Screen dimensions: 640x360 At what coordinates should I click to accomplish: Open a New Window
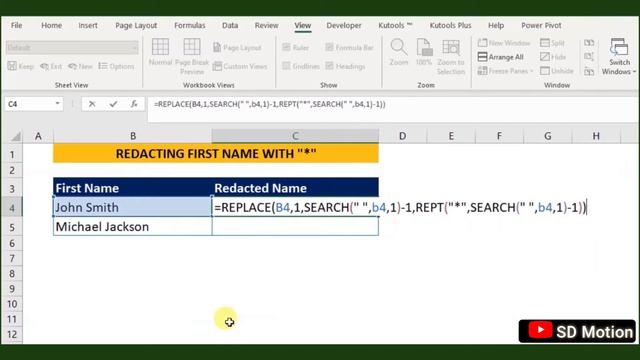(504, 43)
